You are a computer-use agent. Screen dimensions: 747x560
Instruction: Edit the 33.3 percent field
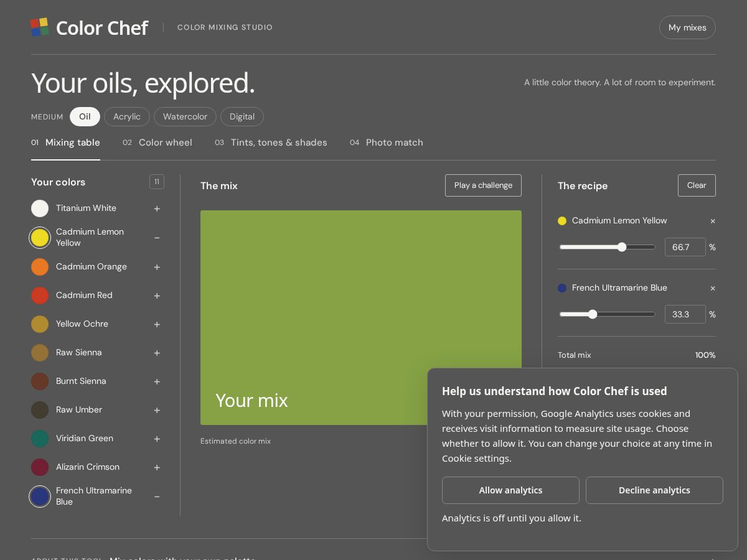685,314
